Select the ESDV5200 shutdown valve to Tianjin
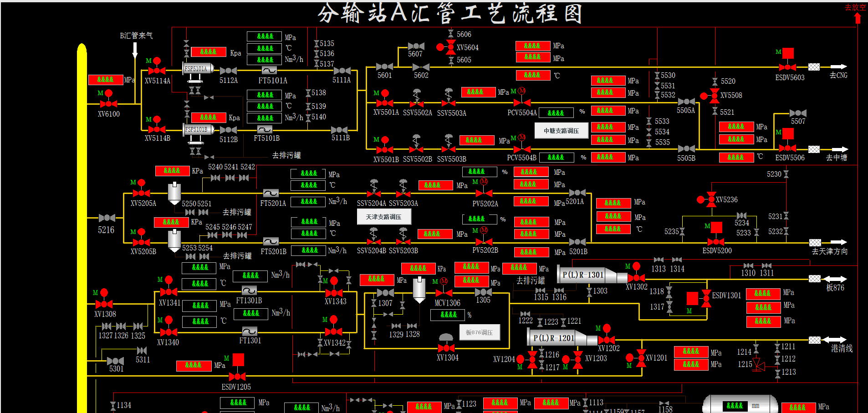 point(716,242)
